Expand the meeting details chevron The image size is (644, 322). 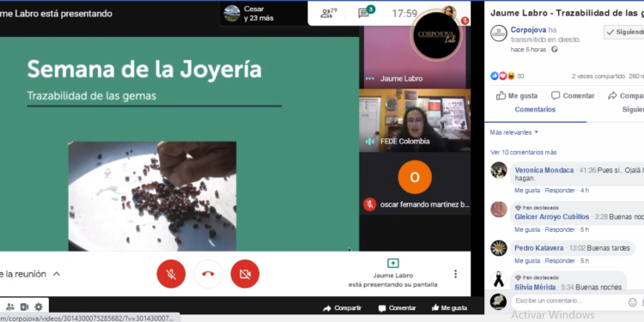tap(57, 274)
